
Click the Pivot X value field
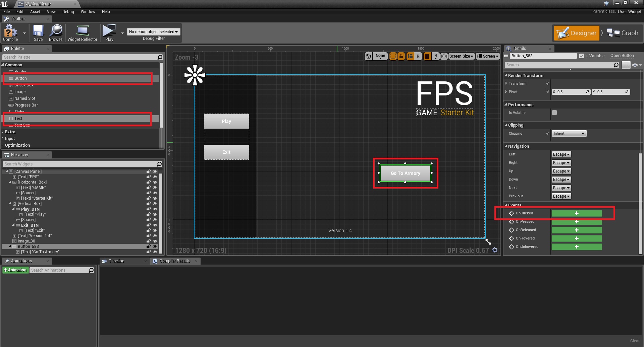pos(570,92)
